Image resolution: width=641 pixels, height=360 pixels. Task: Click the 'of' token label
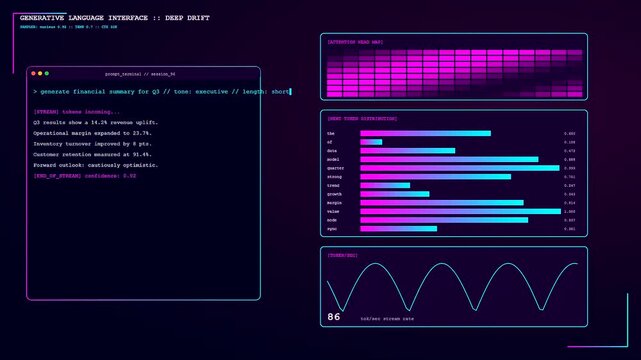(329, 142)
